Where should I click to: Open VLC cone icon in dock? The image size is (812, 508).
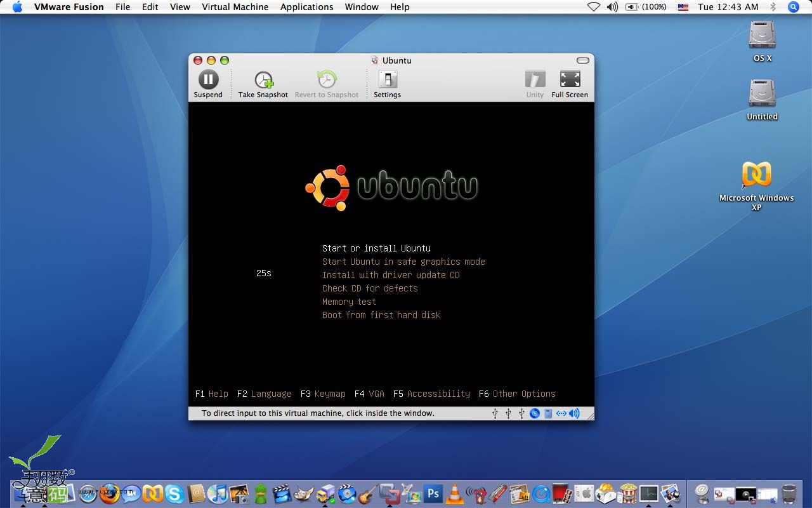[x=454, y=493]
